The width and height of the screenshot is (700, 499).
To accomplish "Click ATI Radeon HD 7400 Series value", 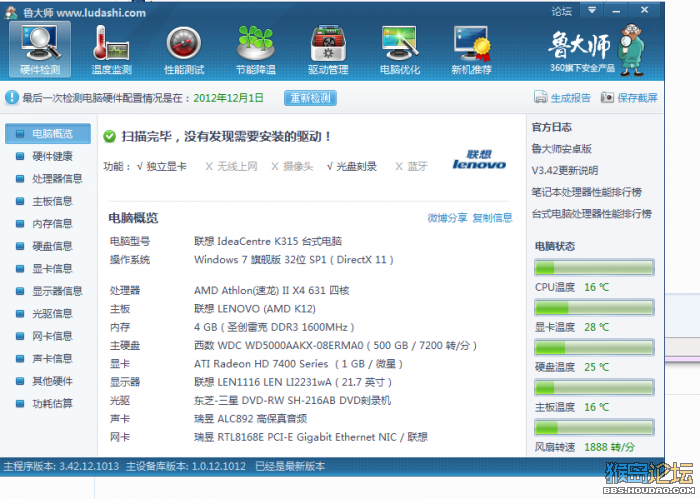I will click(298, 364).
